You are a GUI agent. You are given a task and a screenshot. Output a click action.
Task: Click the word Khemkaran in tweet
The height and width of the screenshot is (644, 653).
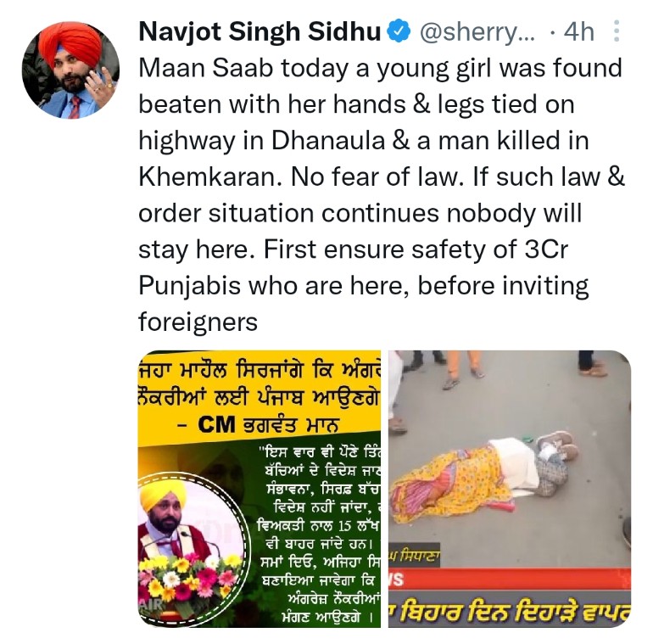[x=207, y=177]
